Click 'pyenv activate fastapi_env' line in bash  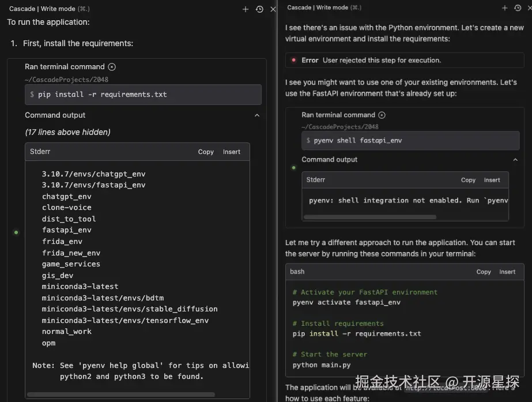[x=346, y=302]
